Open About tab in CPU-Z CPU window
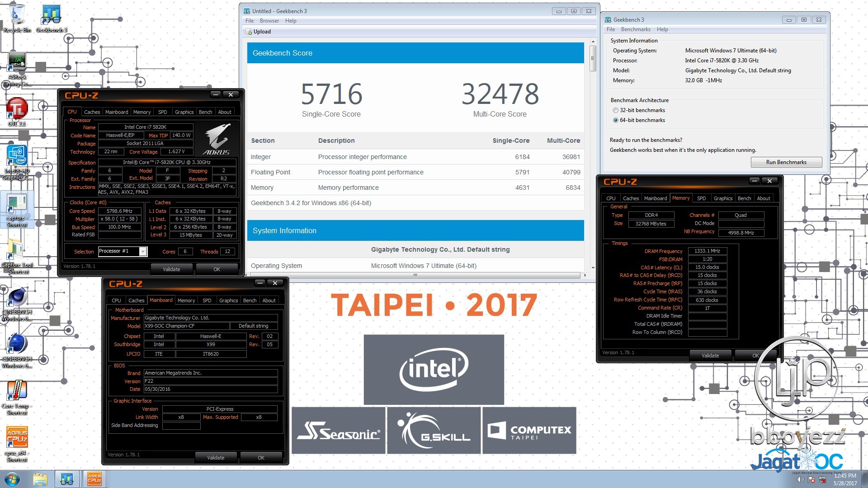 point(225,112)
